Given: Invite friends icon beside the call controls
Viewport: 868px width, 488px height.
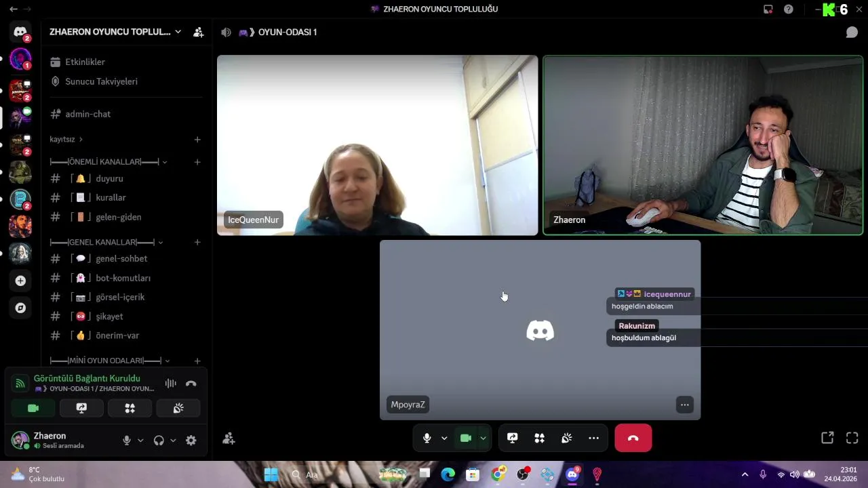Looking at the screenshot, I should pos(229,439).
